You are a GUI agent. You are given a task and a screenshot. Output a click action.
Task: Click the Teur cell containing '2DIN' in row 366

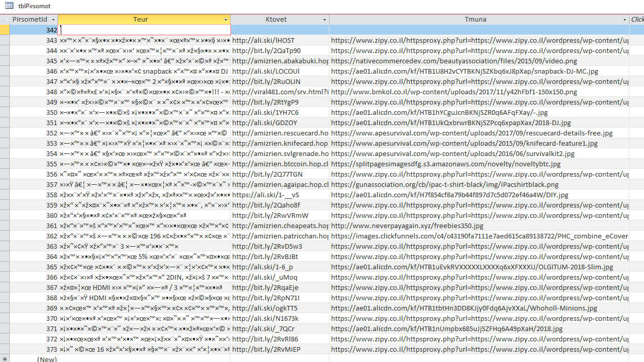tap(144, 277)
